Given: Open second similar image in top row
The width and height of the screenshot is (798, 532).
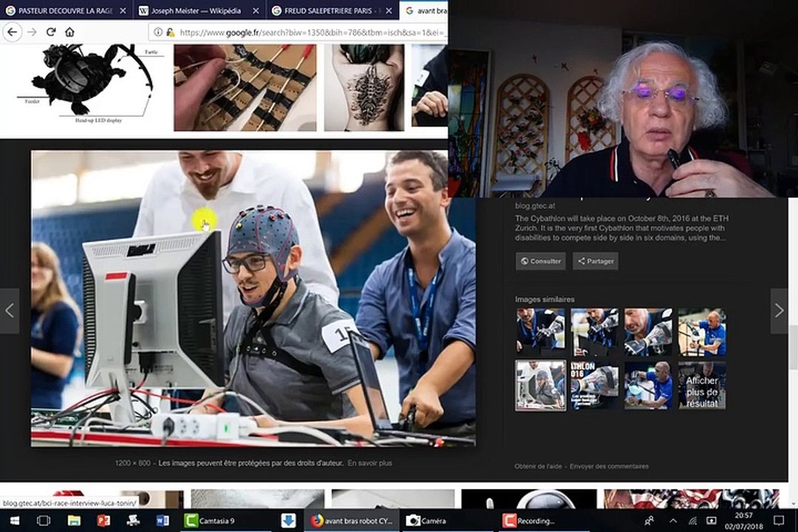Looking at the screenshot, I should tap(594, 332).
